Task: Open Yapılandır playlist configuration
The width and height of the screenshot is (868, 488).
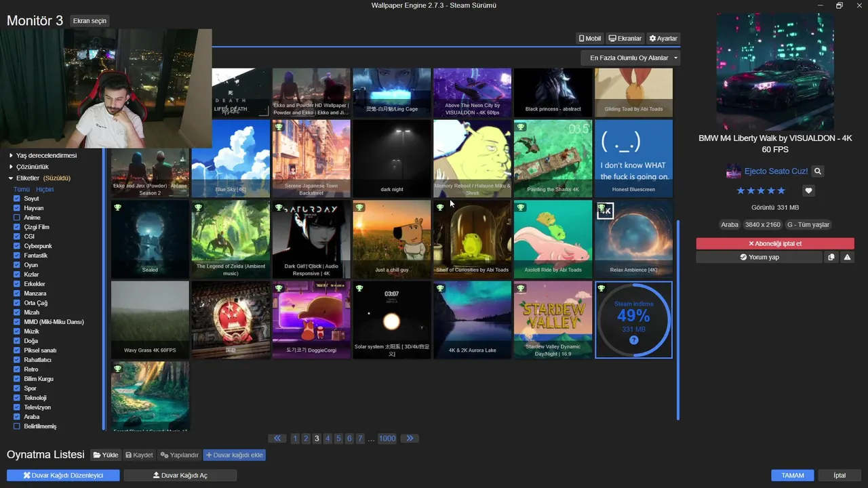Action: tap(179, 455)
